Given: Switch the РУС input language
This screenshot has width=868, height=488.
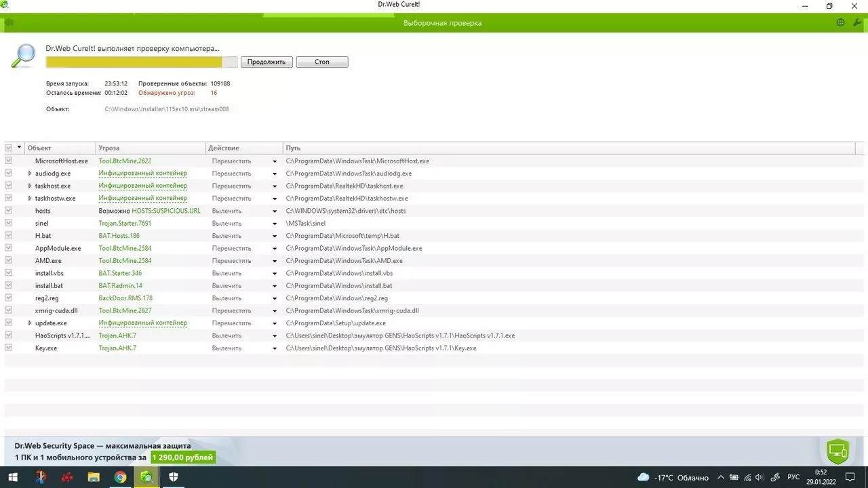Looking at the screenshot, I should coord(793,477).
